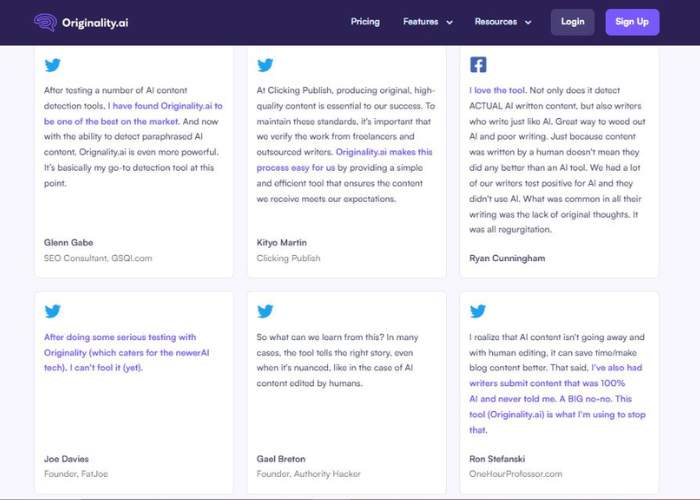Open Twitter icon on Kityo Martin's testimonial
The height and width of the screenshot is (500, 700).
pyautogui.click(x=265, y=65)
